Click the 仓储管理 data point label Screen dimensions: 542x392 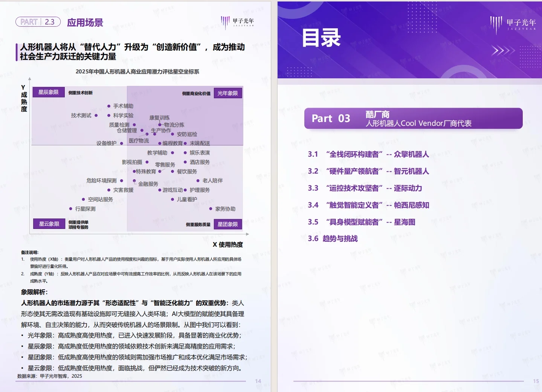127,131
